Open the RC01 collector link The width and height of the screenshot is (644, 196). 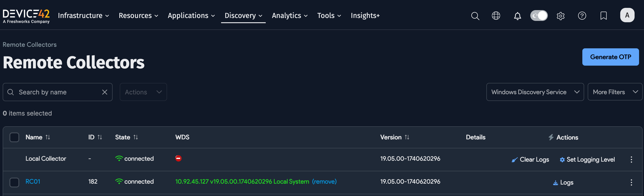[x=33, y=181]
